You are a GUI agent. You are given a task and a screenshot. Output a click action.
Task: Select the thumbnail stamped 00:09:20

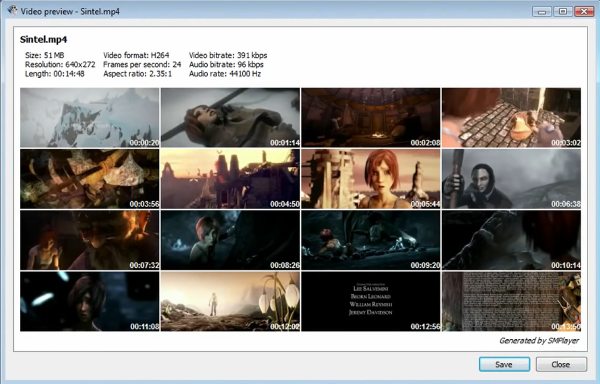371,240
